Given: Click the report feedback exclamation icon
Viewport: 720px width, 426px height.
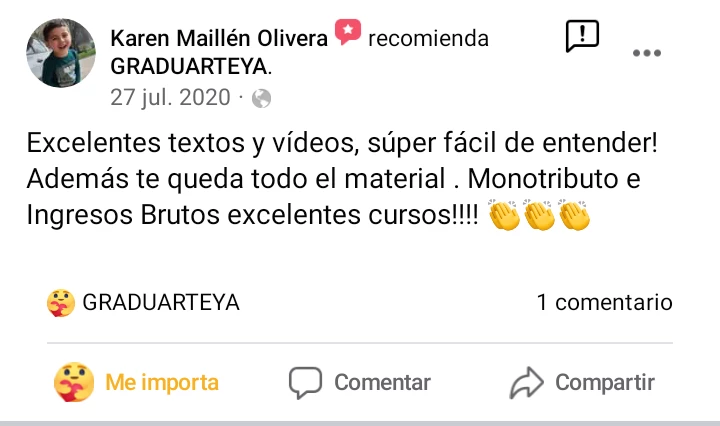Looking at the screenshot, I should click(582, 36).
